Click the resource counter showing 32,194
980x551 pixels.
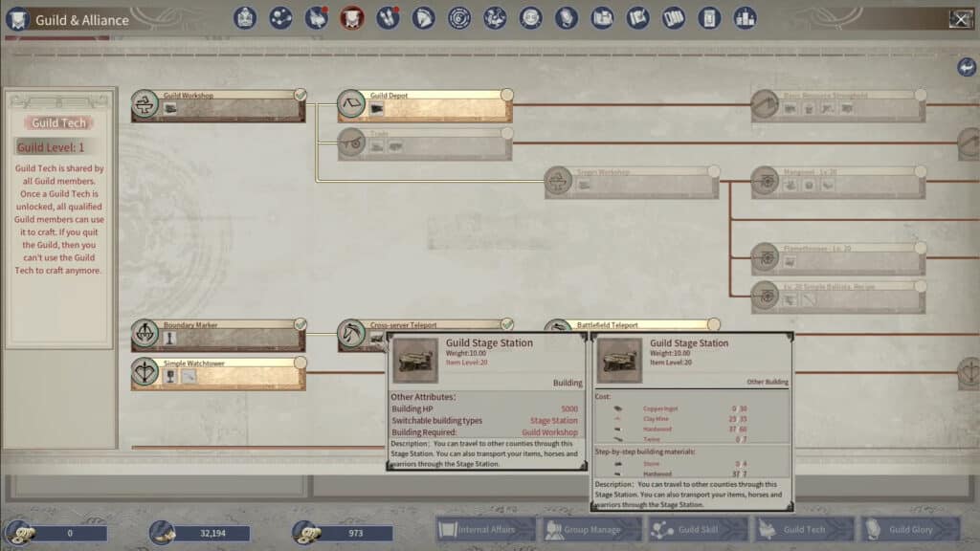(x=212, y=534)
